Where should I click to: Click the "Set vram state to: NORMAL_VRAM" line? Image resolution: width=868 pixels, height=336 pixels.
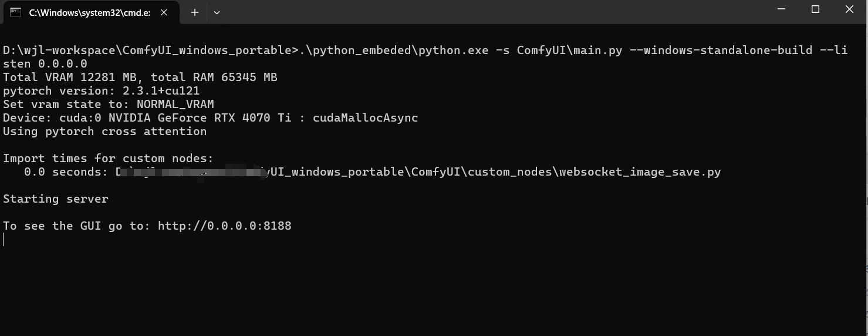(109, 105)
